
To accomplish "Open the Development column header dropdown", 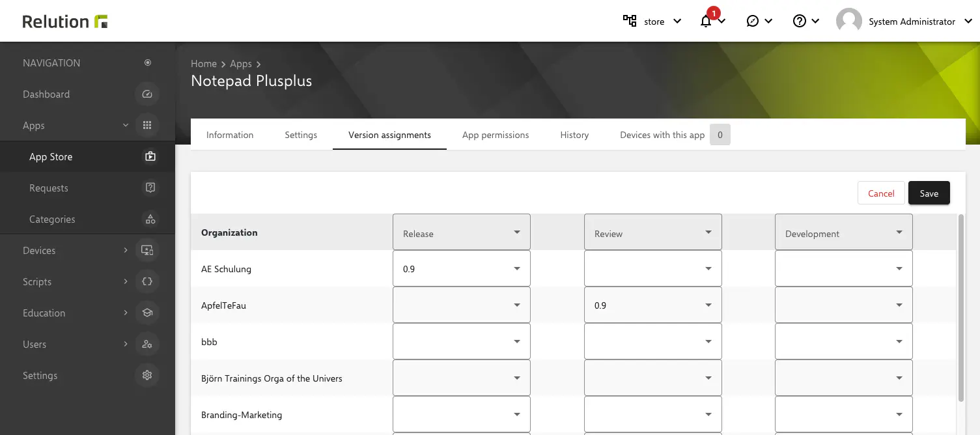I will click(843, 232).
